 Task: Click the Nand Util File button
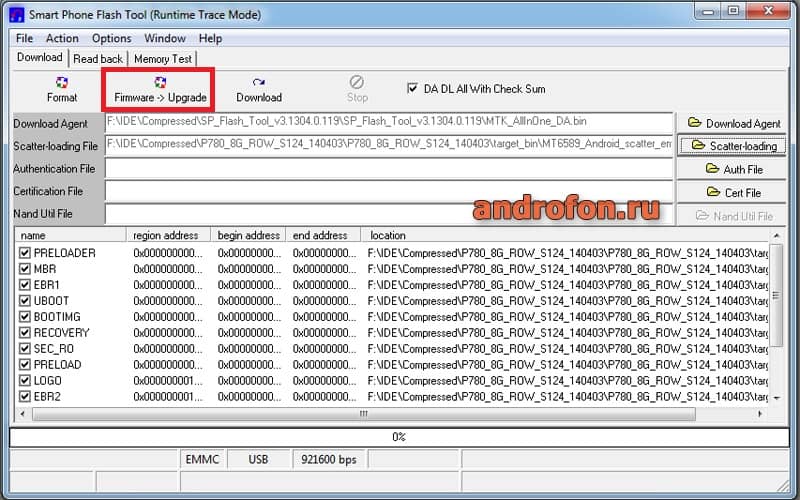pos(733,216)
